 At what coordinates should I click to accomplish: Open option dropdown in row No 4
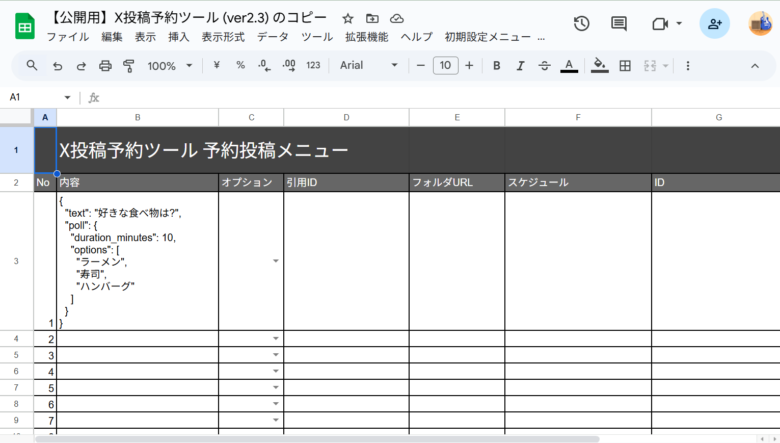tap(276, 371)
